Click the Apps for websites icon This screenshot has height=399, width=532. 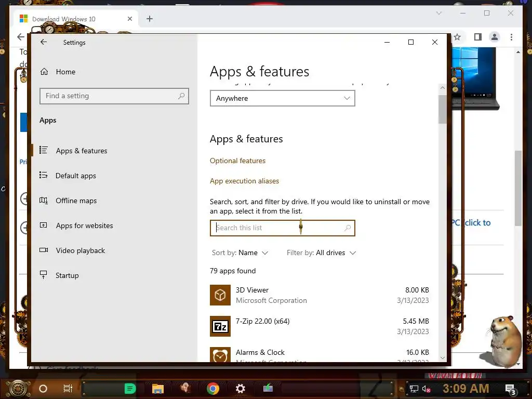[x=44, y=225]
